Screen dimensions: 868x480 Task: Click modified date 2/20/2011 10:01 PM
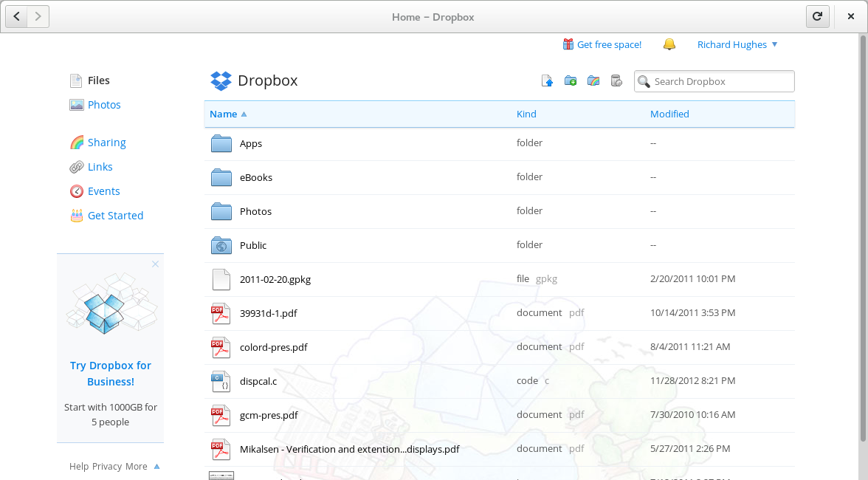(x=692, y=278)
